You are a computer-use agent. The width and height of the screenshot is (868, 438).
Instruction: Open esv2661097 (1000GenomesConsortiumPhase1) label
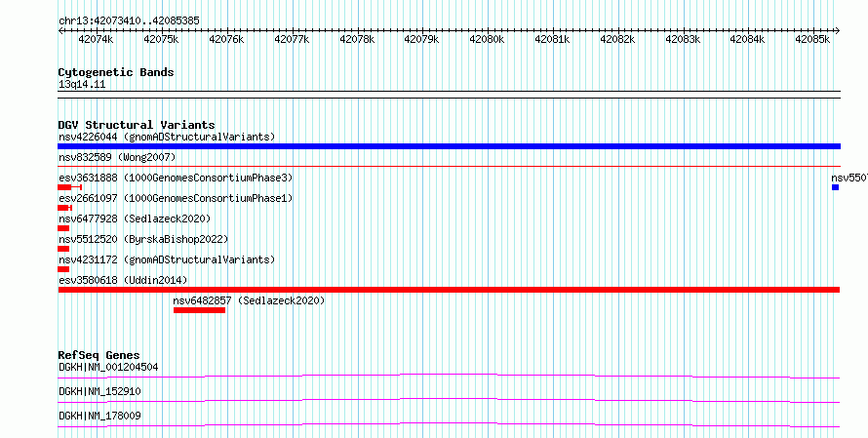coord(176,198)
